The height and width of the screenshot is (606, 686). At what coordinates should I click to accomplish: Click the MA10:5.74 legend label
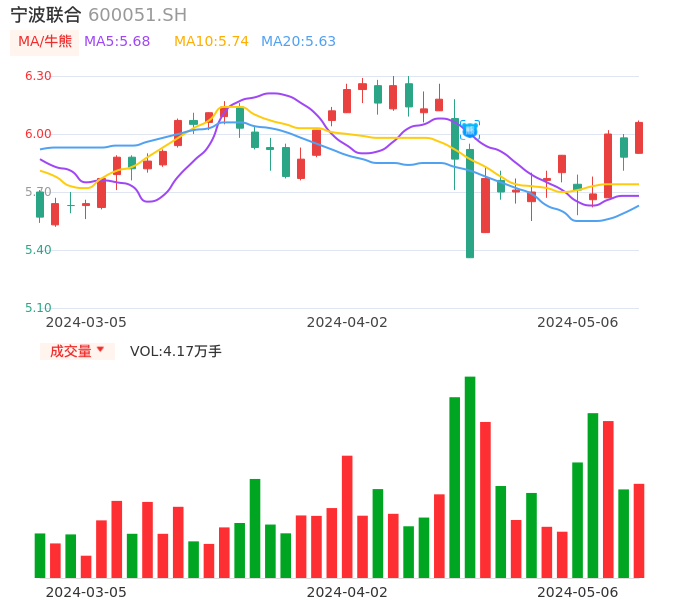point(211,42)
